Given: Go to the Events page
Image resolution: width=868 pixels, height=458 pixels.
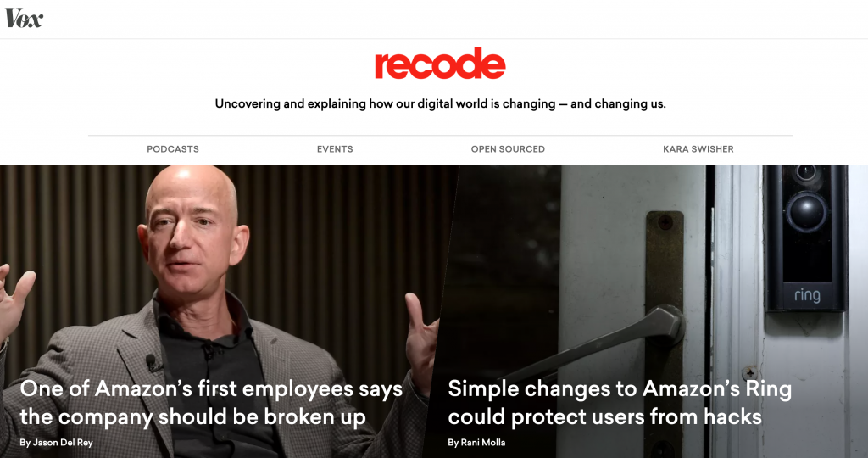Looking at the screenshot, I should tap(335, 149).
